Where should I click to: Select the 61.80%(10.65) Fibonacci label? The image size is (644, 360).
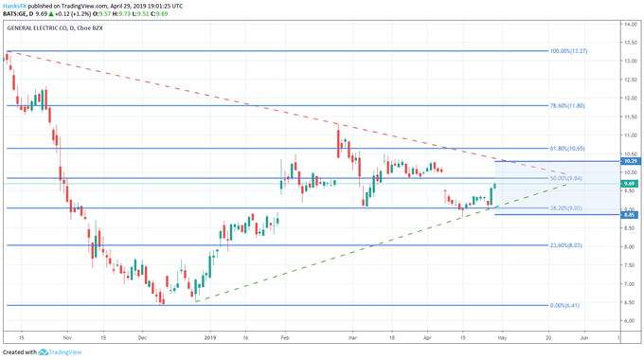click(567, 149)
